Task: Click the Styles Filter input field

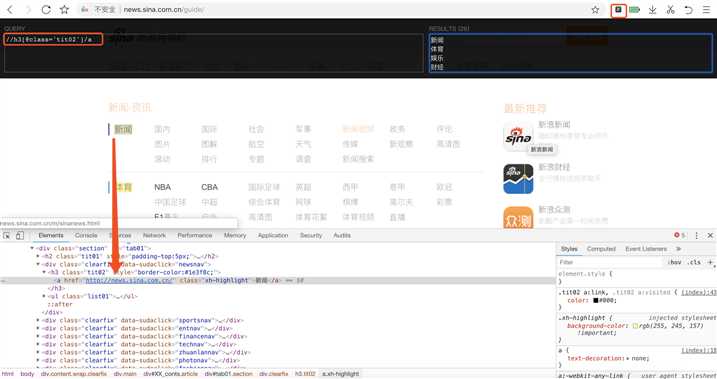Action: coord(610,262)
